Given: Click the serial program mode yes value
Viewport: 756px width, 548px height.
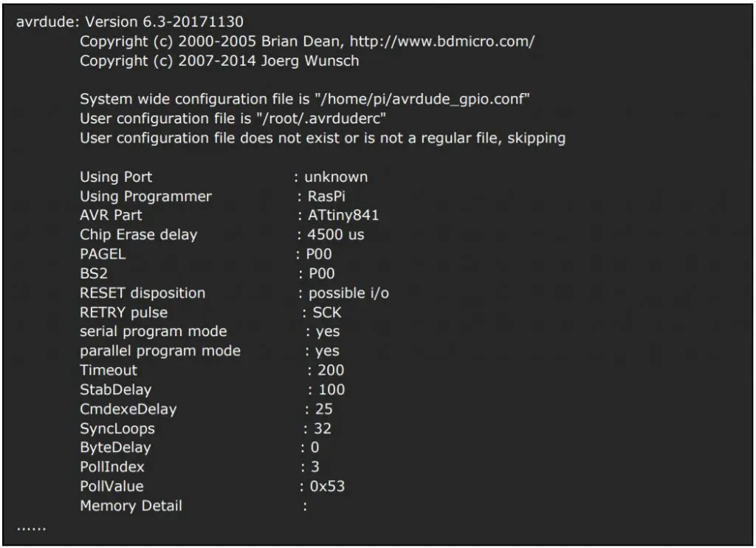Looking at the screenshot, I should [x=327, y=332].
